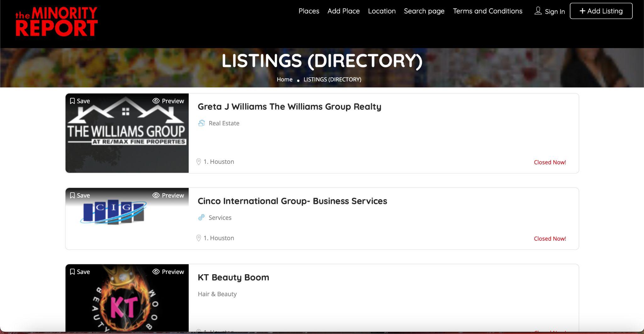Open Greta J Williams Realty listing title
Image resolution: width=644 pixels, height=334 pixels.
[x=289, y=107]
